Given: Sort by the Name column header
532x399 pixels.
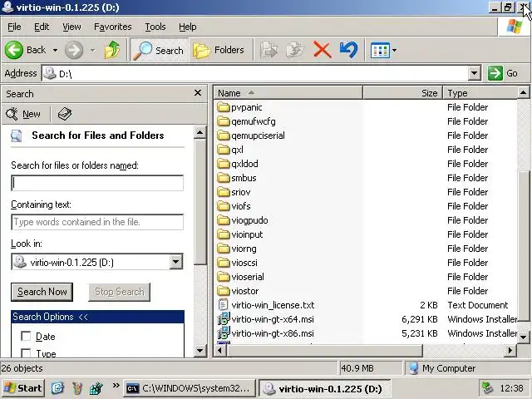Looking at the screenshot, I should [288, 93].
